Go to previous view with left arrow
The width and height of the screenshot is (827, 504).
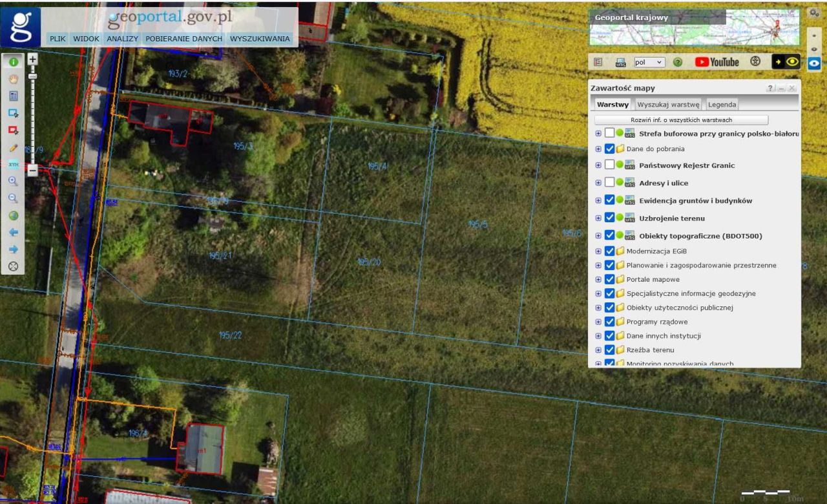[13, 233]
